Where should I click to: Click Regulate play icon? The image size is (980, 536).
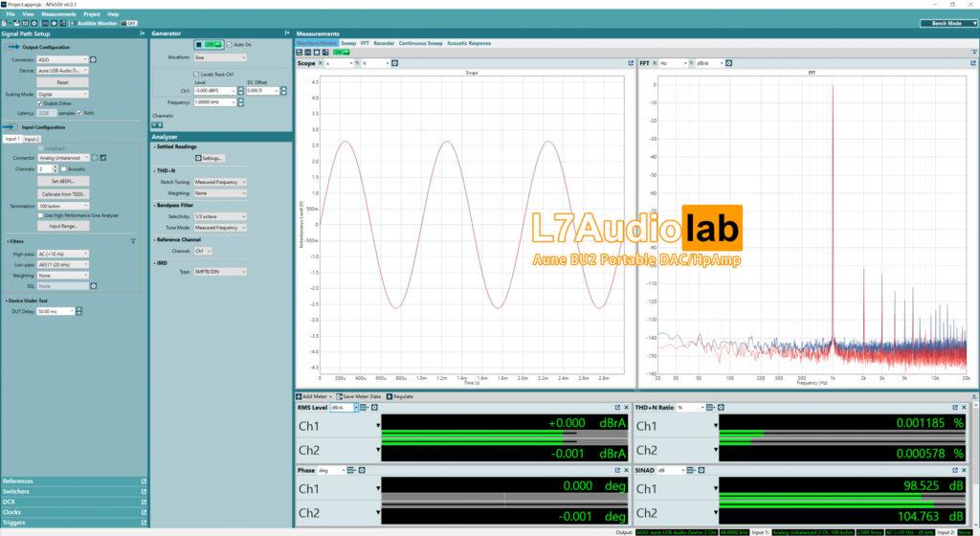click(390, 396)
